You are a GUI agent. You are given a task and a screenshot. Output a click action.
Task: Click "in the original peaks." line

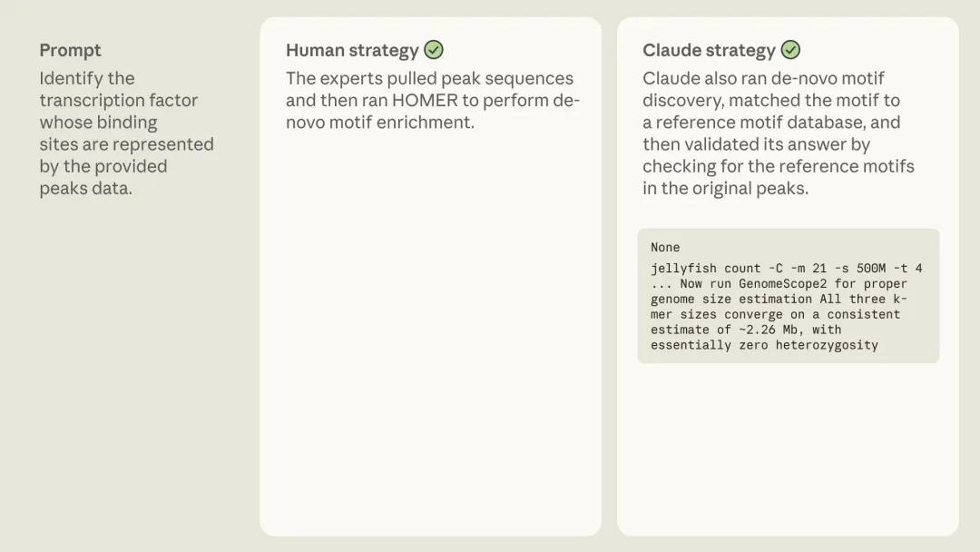tap(725, 189)
